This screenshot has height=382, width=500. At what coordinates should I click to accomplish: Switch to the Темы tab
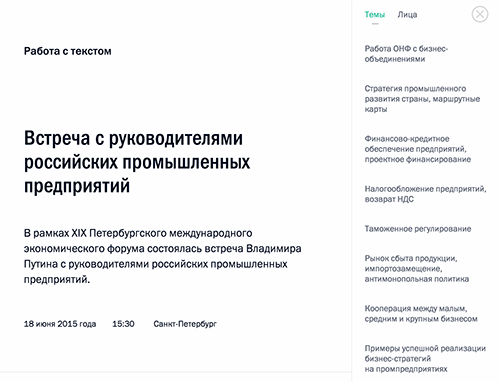pyautogui.click(x=375, y=15)
